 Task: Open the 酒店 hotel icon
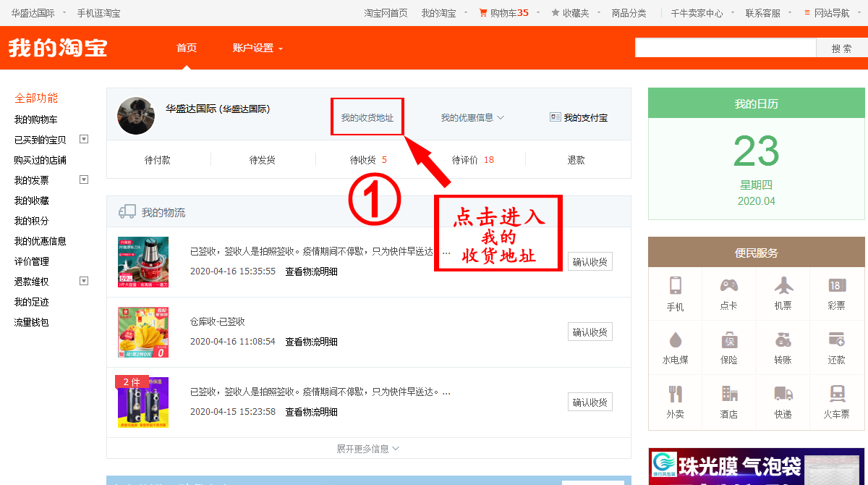[729, 394]
